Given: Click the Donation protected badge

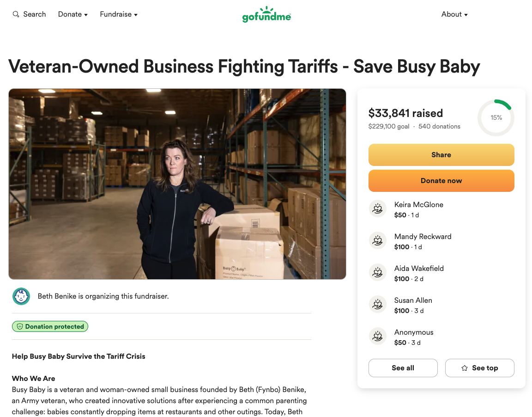Looking at the screenshot, I should pos(50,327).
